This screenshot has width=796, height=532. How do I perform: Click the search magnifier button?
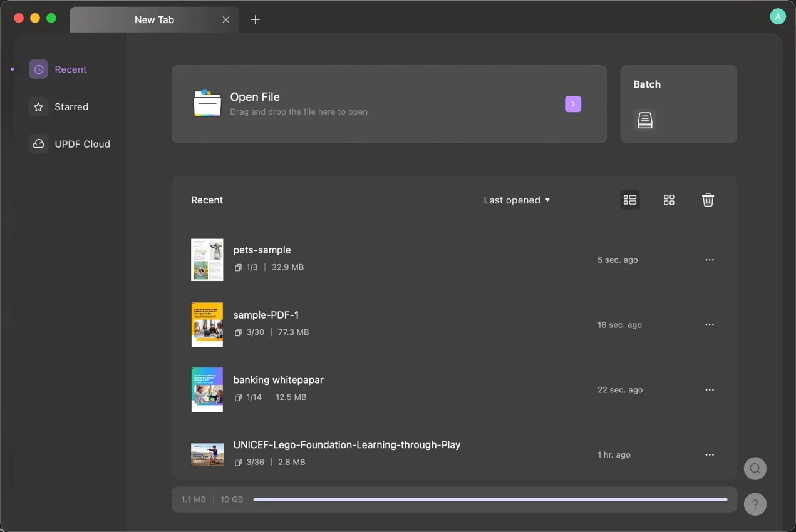(755, 468)
